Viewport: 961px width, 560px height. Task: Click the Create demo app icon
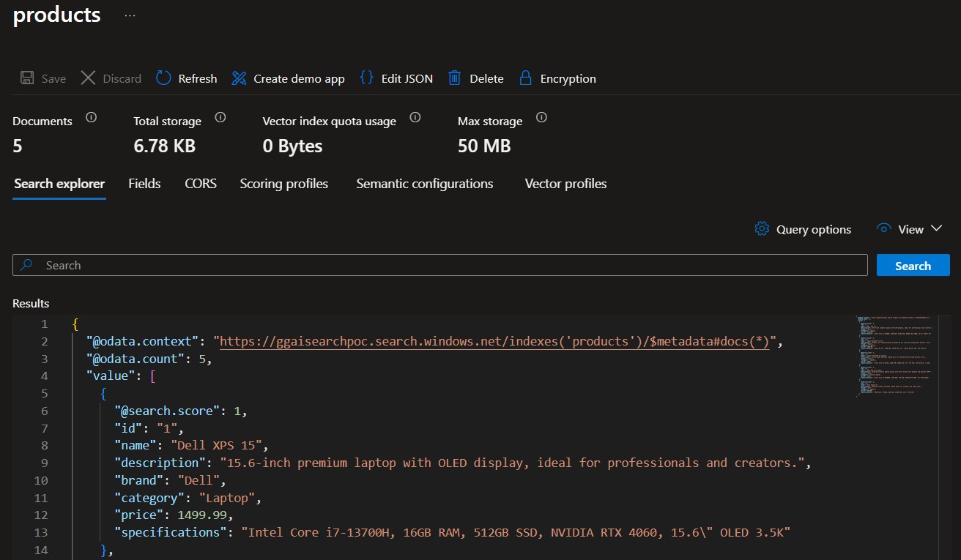[239, 78]
